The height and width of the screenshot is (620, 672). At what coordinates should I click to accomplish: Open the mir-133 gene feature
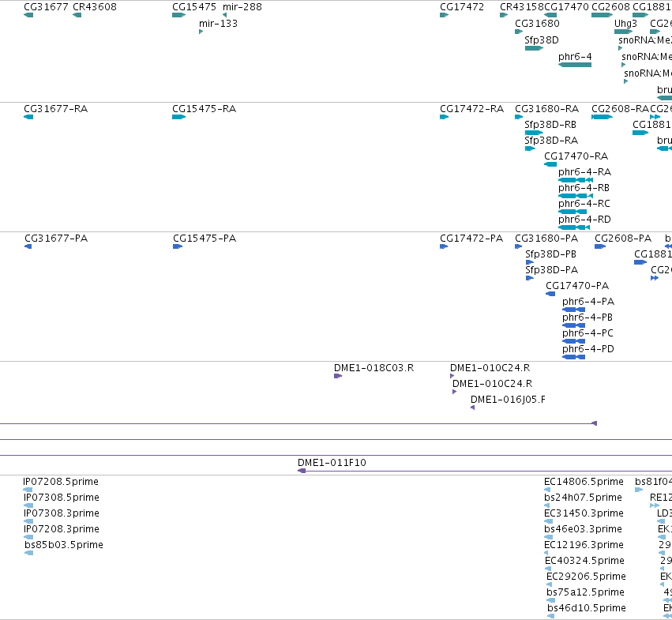(x=201, y=32)
